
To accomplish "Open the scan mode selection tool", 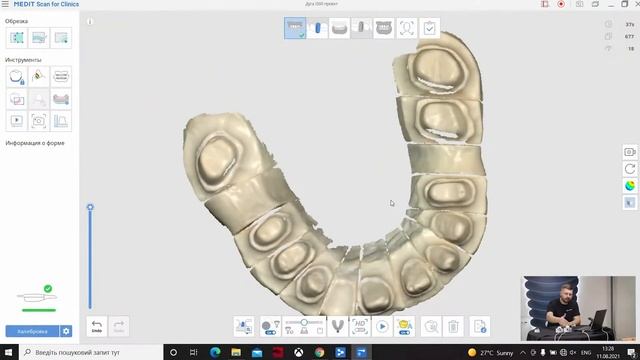I will (x=244, y=327).
